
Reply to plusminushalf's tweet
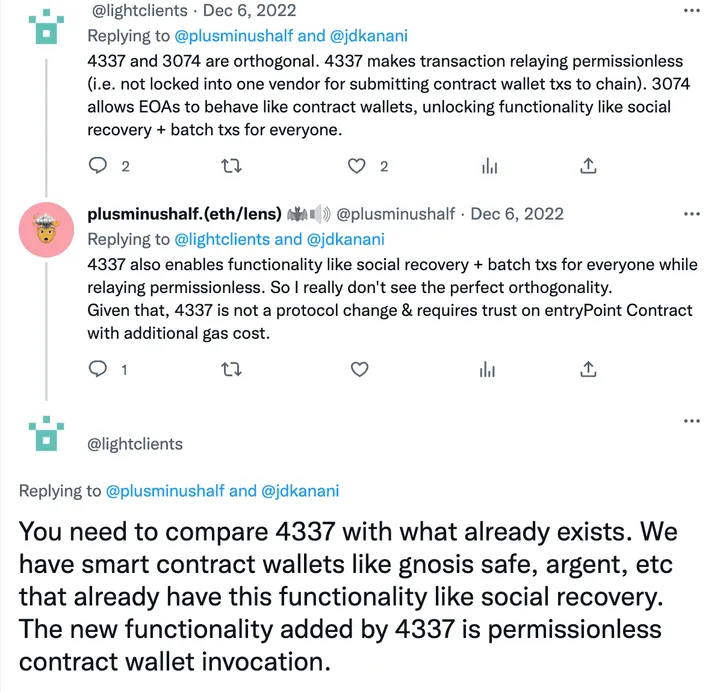point(97,369)
